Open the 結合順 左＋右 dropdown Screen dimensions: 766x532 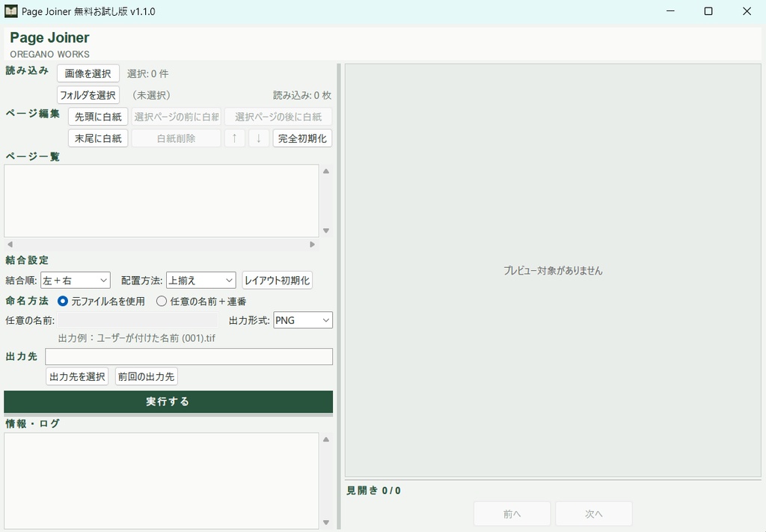tap(76, 281)
